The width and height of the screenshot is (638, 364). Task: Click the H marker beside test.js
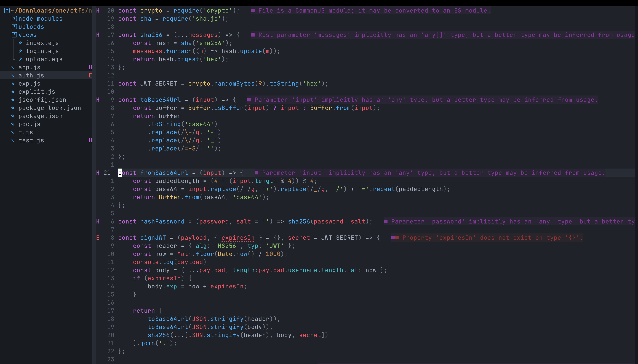pos(90,141)
